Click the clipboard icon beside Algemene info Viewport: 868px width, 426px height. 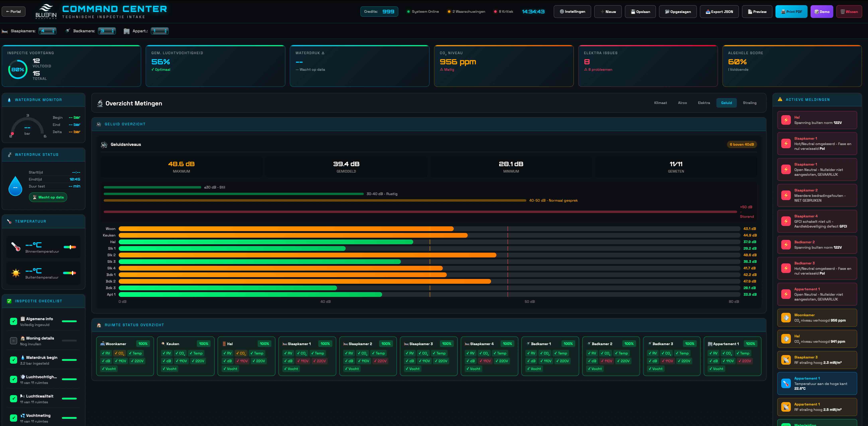point(23,319)
